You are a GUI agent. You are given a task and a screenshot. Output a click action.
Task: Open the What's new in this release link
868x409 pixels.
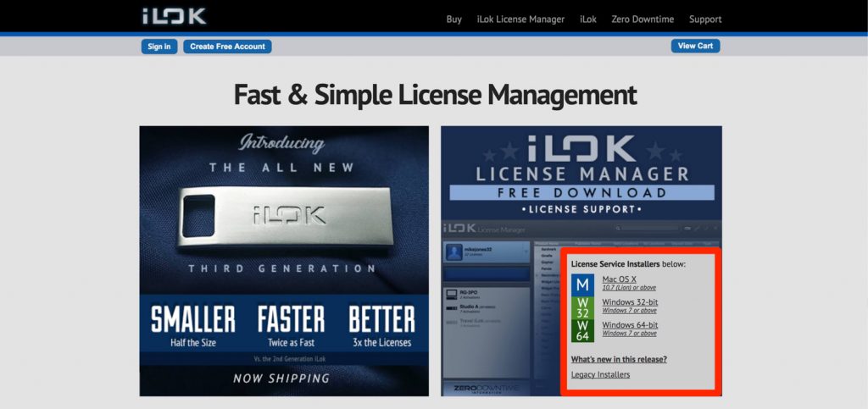(x=619, y=359)
